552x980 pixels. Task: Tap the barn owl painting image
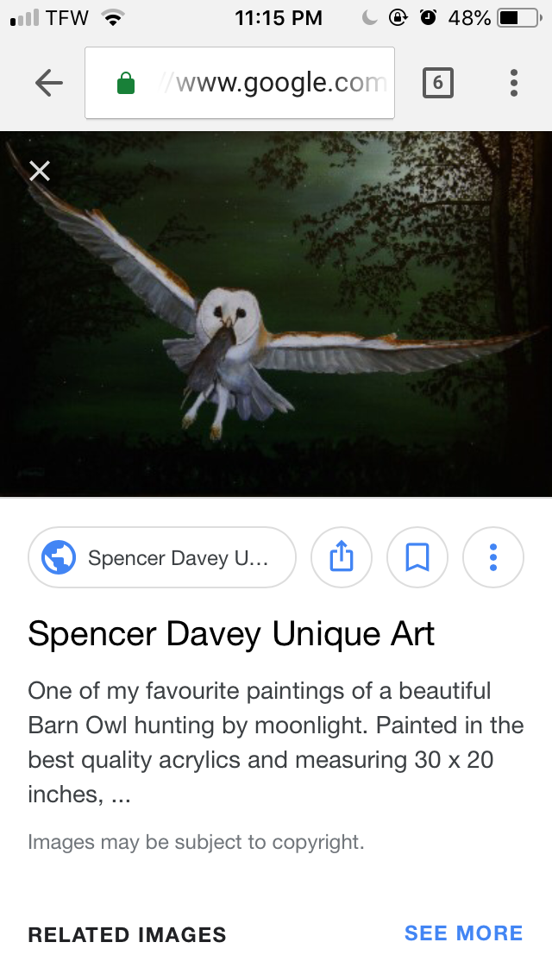[276, 314]
